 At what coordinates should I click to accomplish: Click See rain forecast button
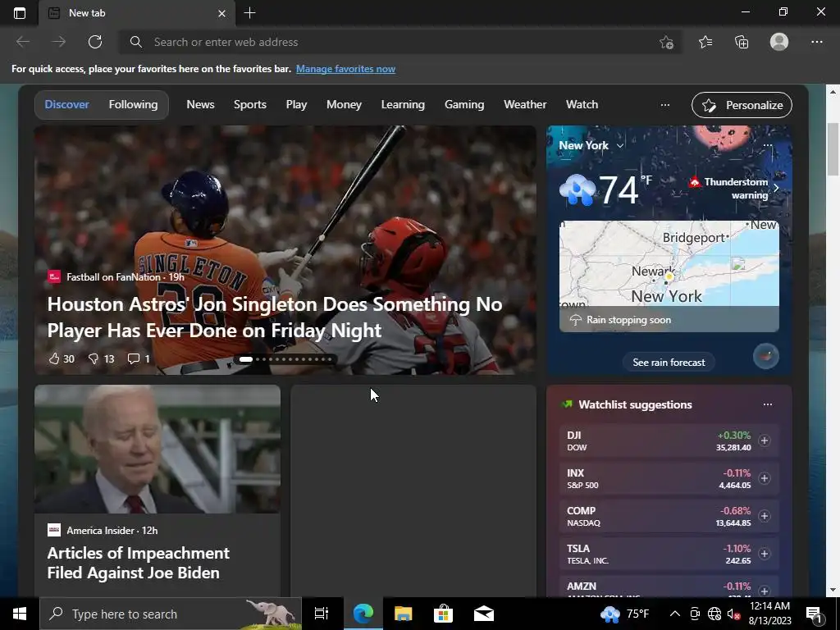click(x=669, y=362)
